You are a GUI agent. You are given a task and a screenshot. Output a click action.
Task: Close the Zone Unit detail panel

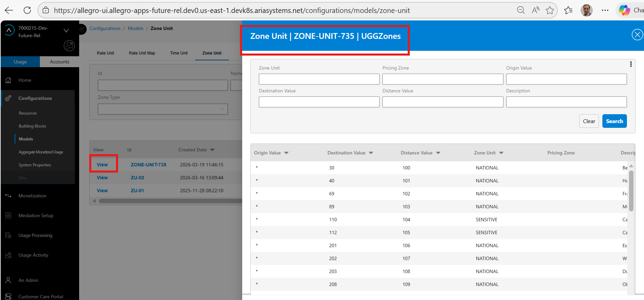[x=637, y=35]
